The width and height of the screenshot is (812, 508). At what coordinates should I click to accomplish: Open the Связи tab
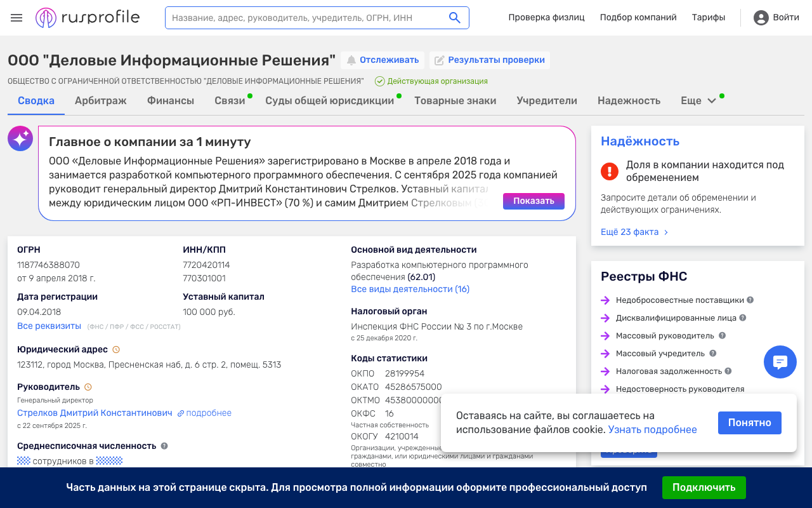click(230, 100)
